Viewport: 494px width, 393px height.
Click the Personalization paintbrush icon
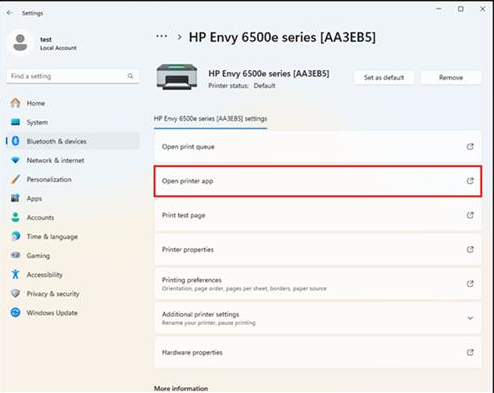click(x=15, y=179)
